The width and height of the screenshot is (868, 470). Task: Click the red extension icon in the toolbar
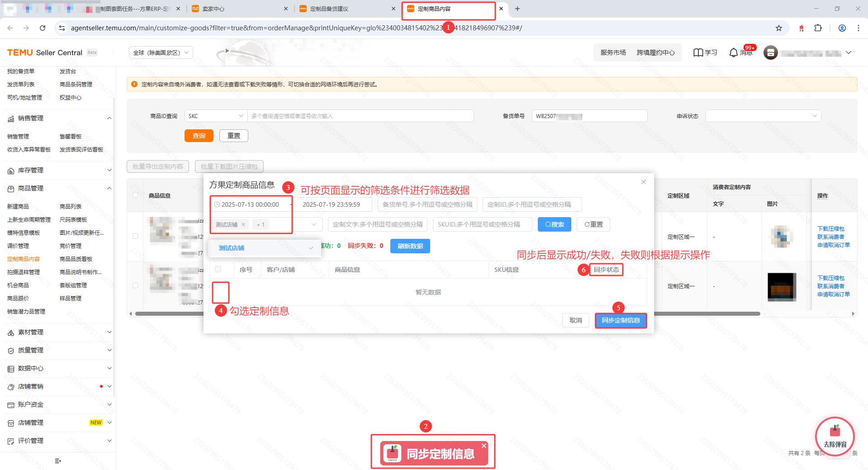[802, 28]
